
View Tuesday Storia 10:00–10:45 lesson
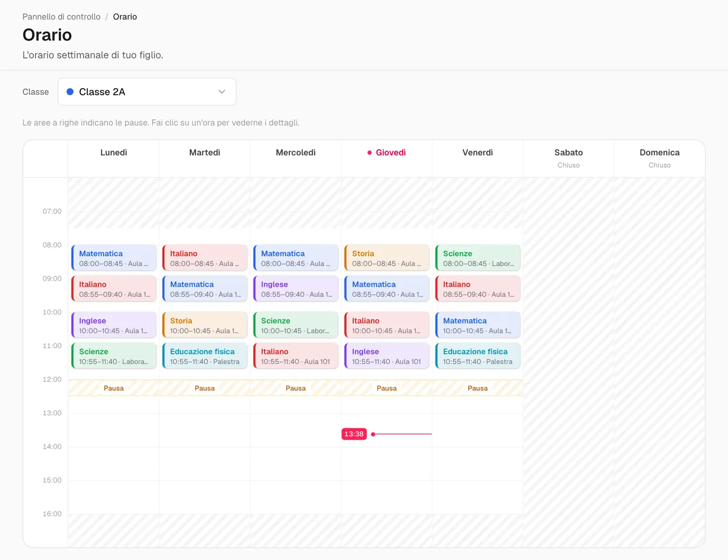205,325
